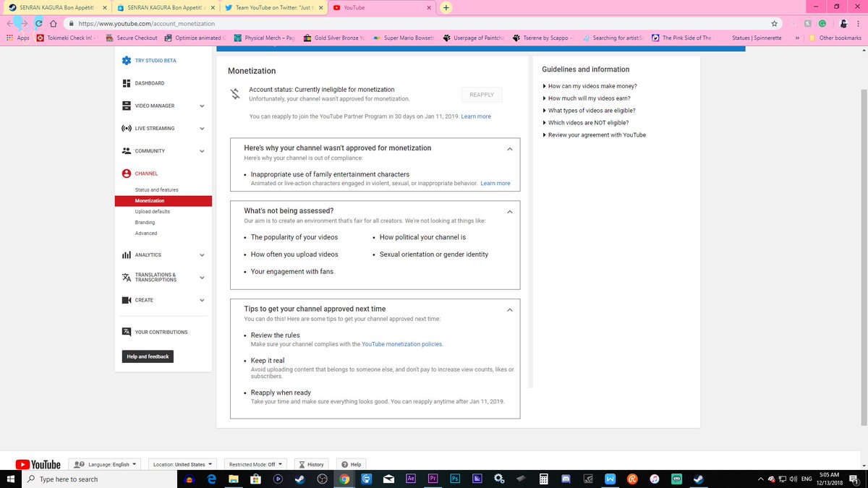Click the footer Help button
This screenshot has height=488, width=868.
click(x=352, y=464)
